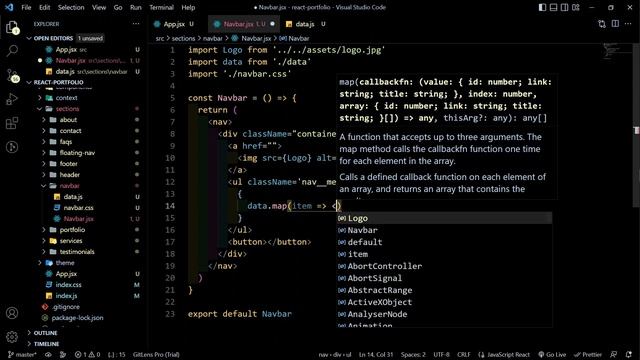
Task: Click CRLF end of line selector
Action: coord(464,355)
